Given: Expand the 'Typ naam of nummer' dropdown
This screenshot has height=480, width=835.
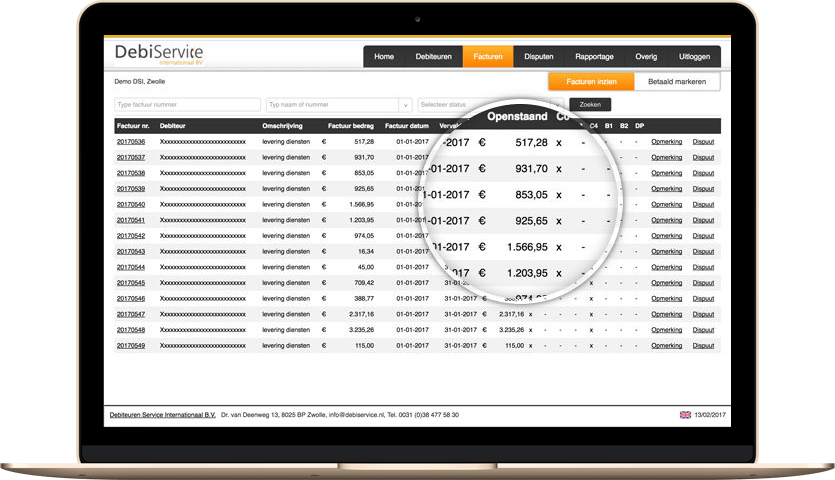Looking at the screenshot, I should tap(404, 105).
